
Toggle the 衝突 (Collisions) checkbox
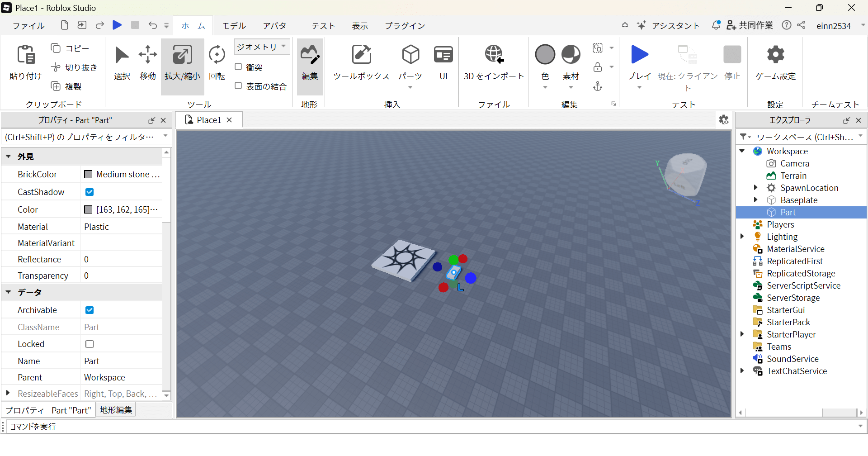pyautogui.click(x=238, y=67)
